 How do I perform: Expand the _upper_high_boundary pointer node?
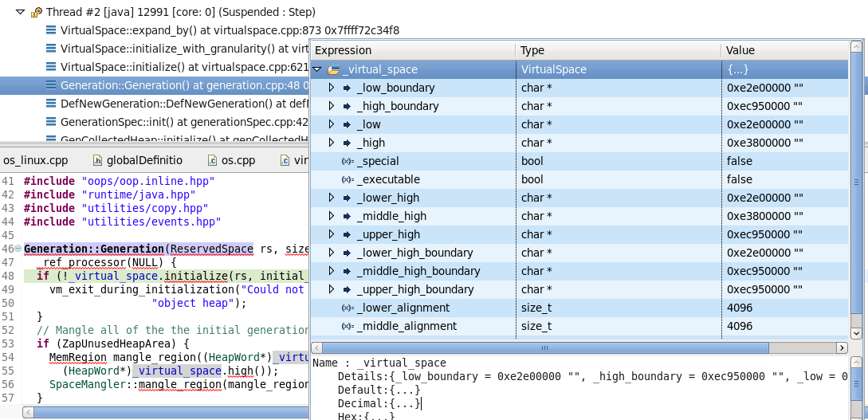coord(332,289)
